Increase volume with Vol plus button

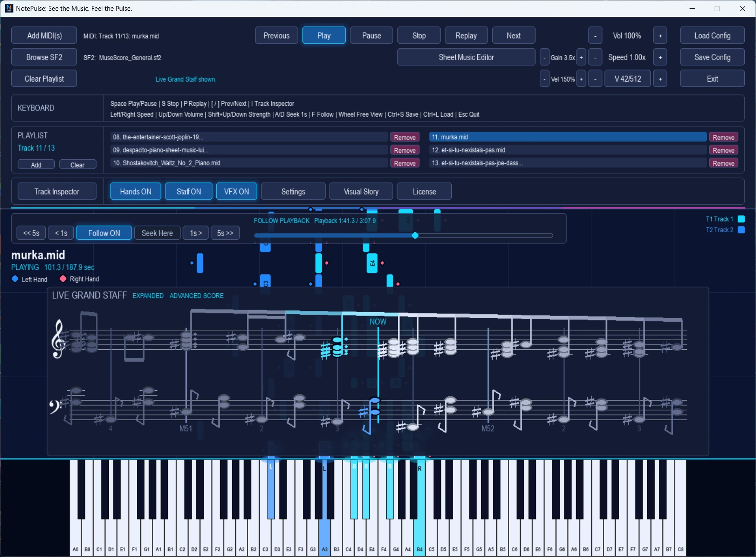660,35
